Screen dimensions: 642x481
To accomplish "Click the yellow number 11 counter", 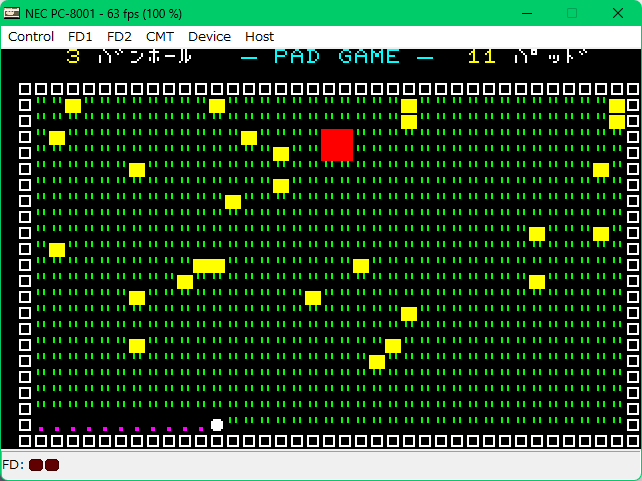I will click(481, 57).
